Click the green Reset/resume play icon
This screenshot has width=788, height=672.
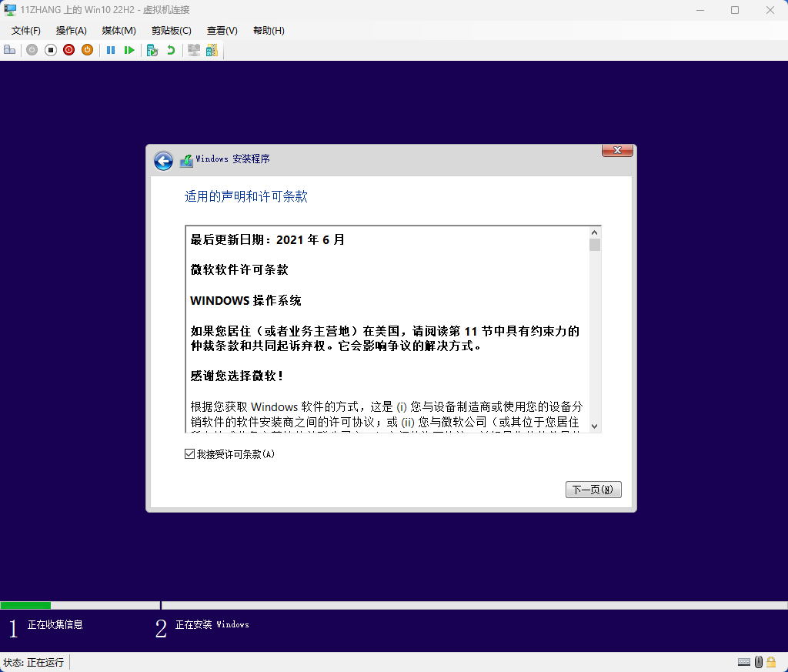(x=129, y=50)
